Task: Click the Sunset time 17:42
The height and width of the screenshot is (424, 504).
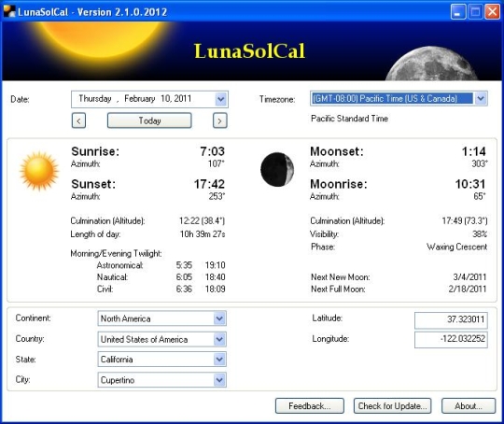Action: [x=209, y=184]
